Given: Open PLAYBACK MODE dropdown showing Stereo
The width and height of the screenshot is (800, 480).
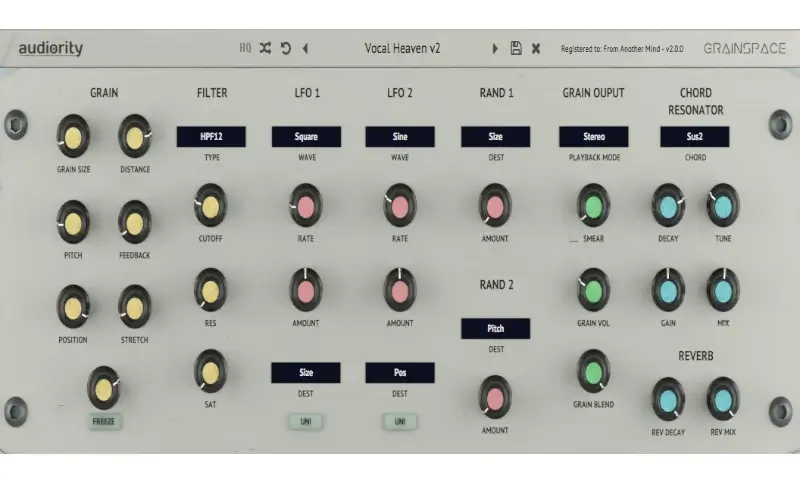Looking at the screenshot, I should click(x=594, y=137).
